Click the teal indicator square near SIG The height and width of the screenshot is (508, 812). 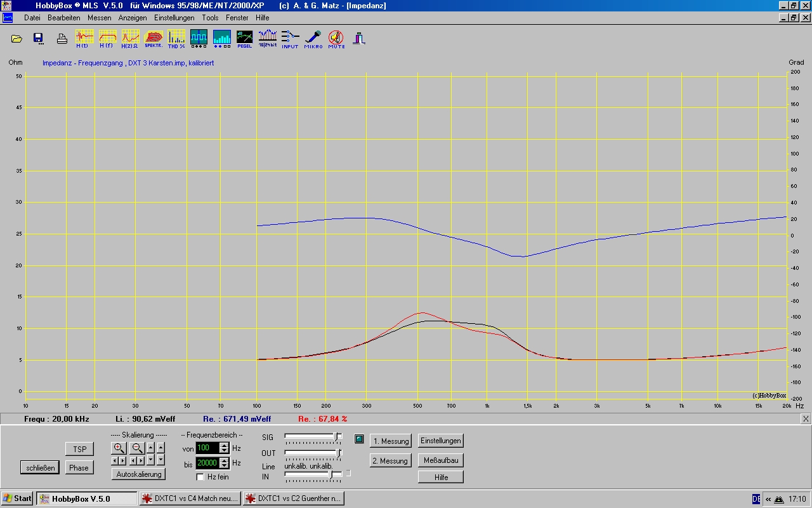coord(359,439)
